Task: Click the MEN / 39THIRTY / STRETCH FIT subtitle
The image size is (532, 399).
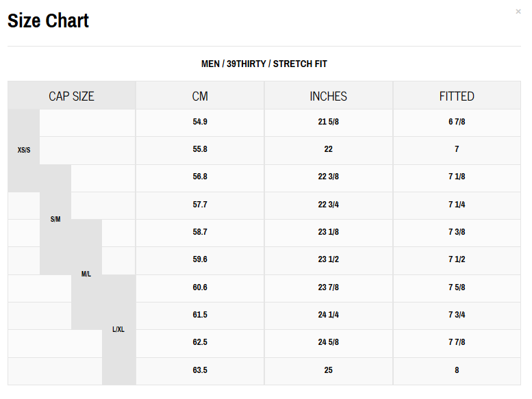Action: pyautogui.click(x=264, y=64)
